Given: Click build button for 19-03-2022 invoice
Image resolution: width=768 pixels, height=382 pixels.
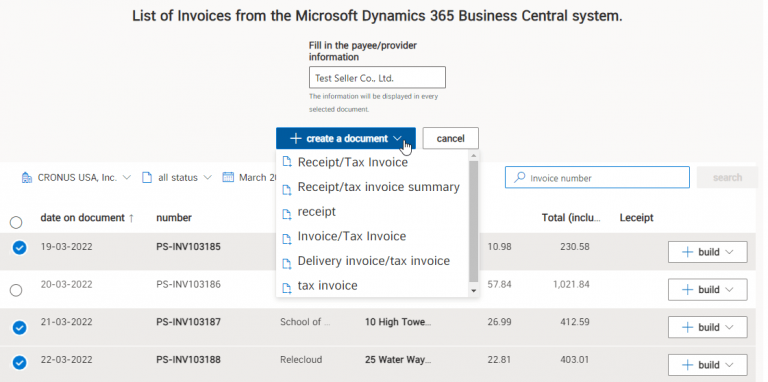Looking at the screenshot, I should pos(708,252).
